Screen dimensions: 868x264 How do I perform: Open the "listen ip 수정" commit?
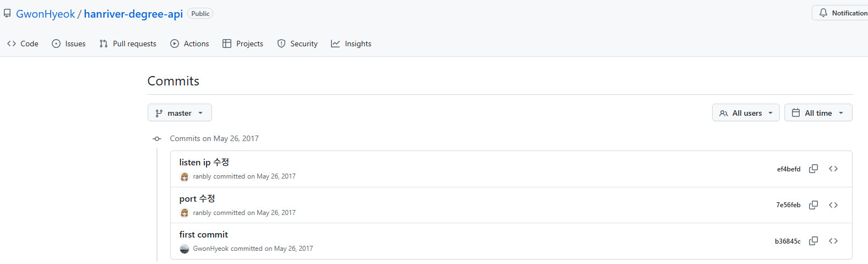click(204, 162)
